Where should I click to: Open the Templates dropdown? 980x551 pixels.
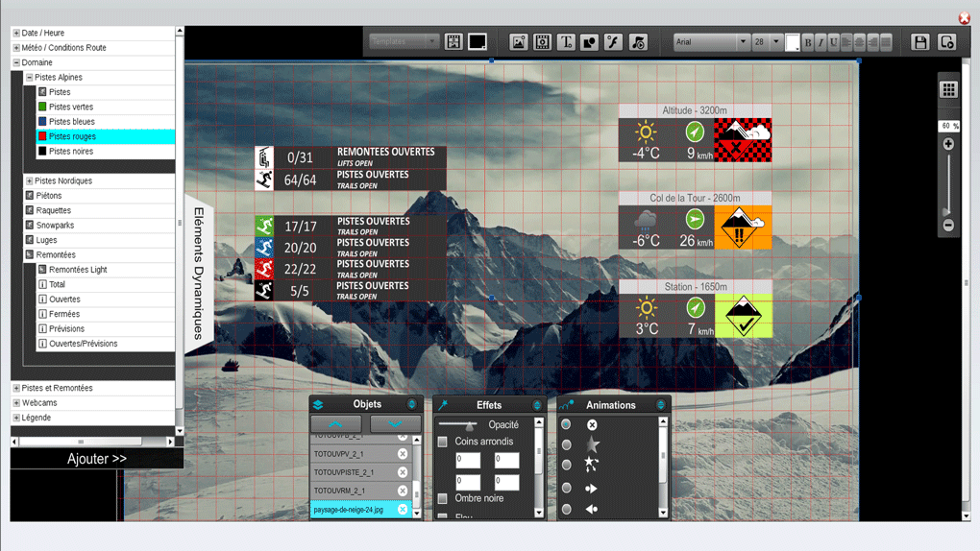point(404,42)
